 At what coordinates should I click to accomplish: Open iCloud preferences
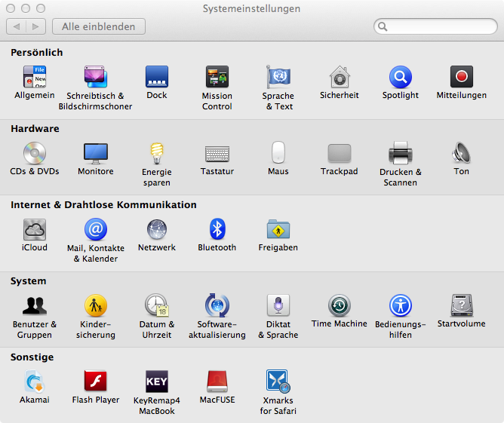click(35, 230)
